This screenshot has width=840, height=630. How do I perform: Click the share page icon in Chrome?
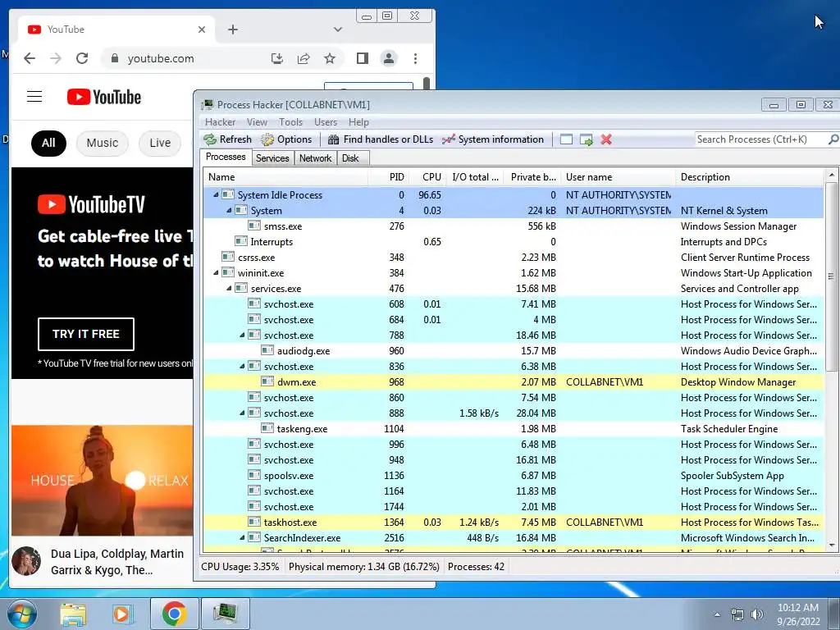(x=304, y=58)
